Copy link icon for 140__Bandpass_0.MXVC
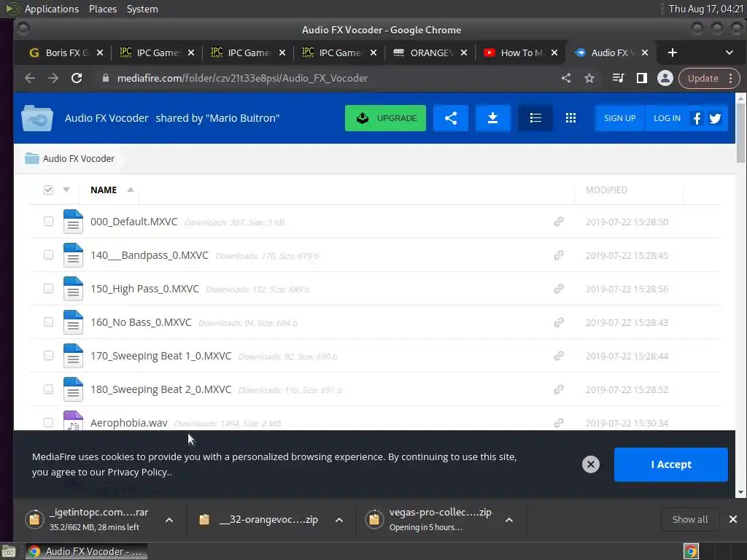The image size is (747, 560). (x=558, y=255)
